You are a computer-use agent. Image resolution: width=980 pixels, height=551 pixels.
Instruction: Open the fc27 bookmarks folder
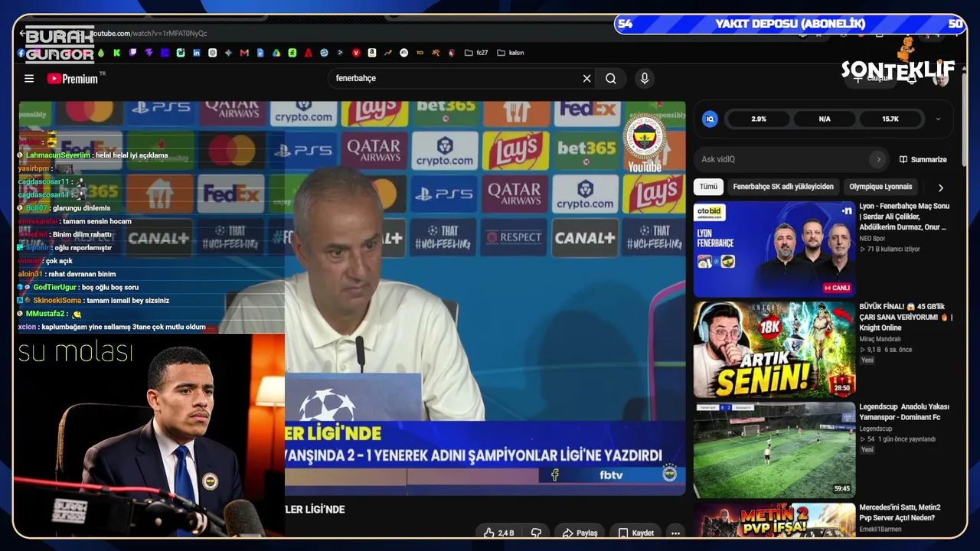(476, 53)
